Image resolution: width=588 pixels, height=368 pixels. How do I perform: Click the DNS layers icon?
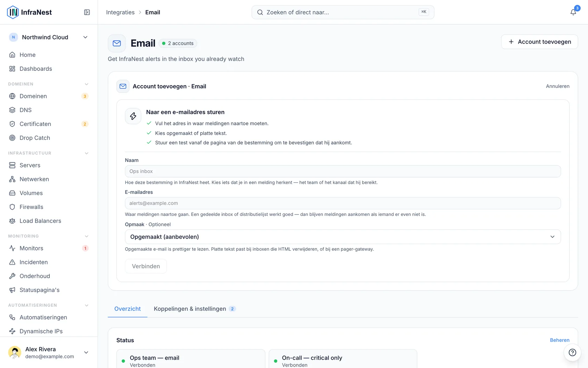[x=12, y=110]
